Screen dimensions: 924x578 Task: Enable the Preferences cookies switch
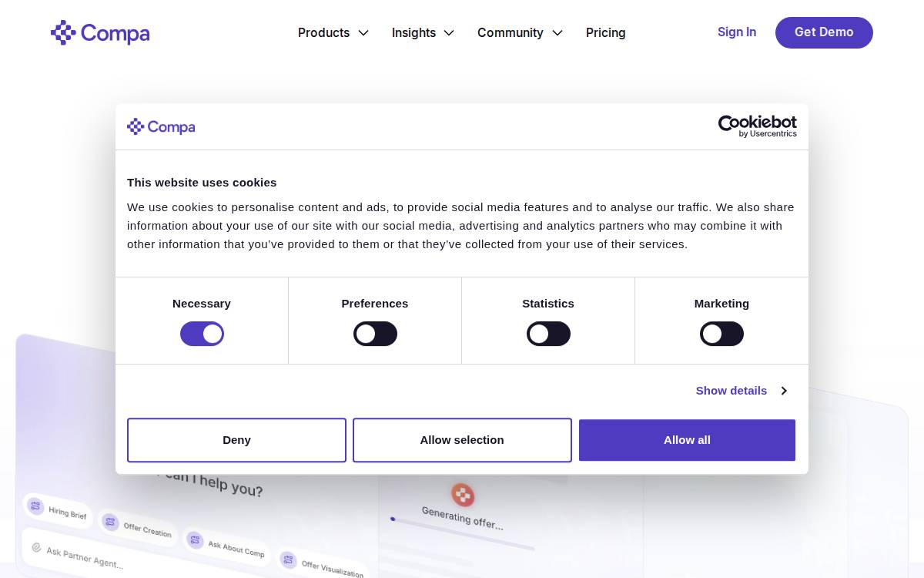coord(375,334)
